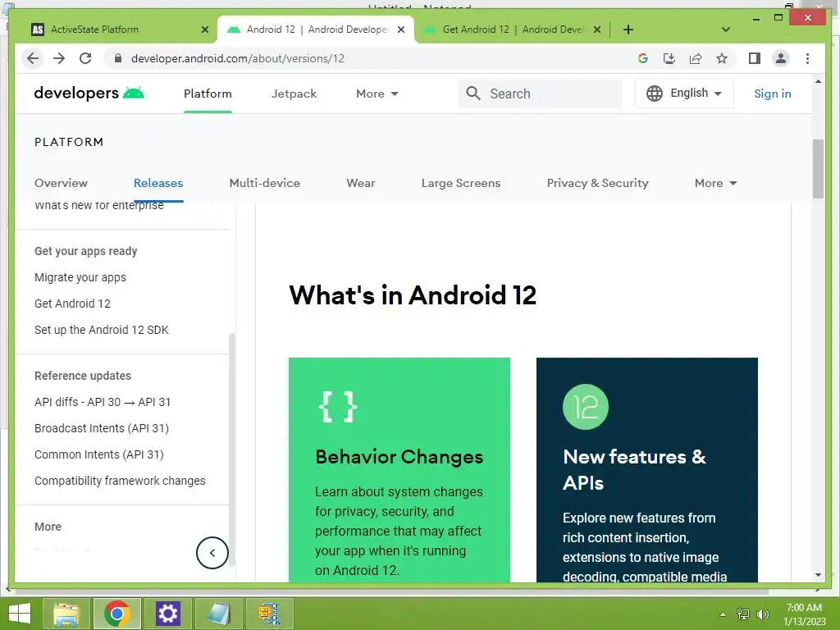Open New features & APIs card
Screen dimensions: 840x630
pyautogui.click(x=646, y=469)
